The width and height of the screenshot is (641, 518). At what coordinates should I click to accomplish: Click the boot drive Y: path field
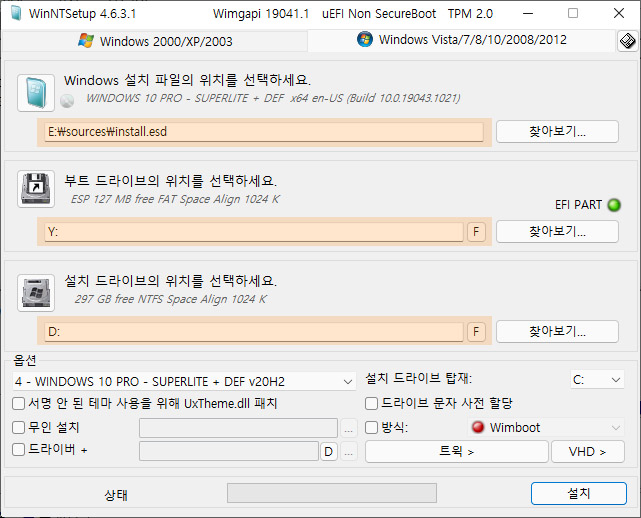tap(254, 232)
